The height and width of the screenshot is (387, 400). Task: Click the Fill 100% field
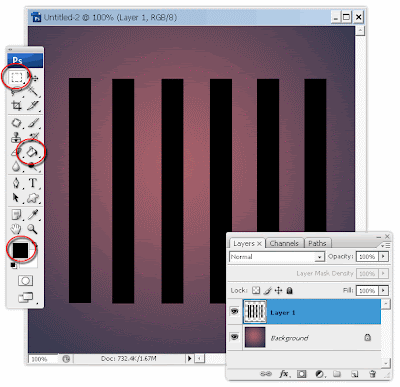(367, 291)
